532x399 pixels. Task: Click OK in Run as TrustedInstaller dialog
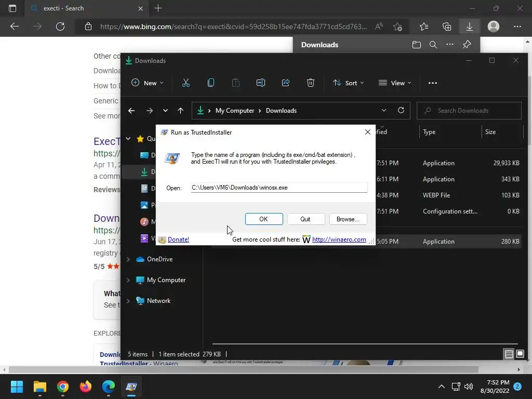pos(263,219)
